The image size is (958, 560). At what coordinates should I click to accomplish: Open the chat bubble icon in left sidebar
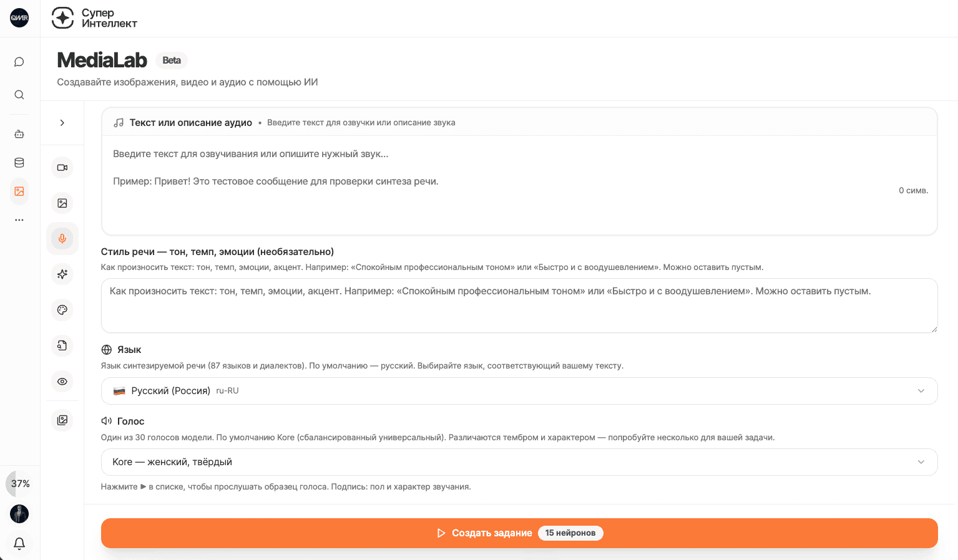point(19,62)
